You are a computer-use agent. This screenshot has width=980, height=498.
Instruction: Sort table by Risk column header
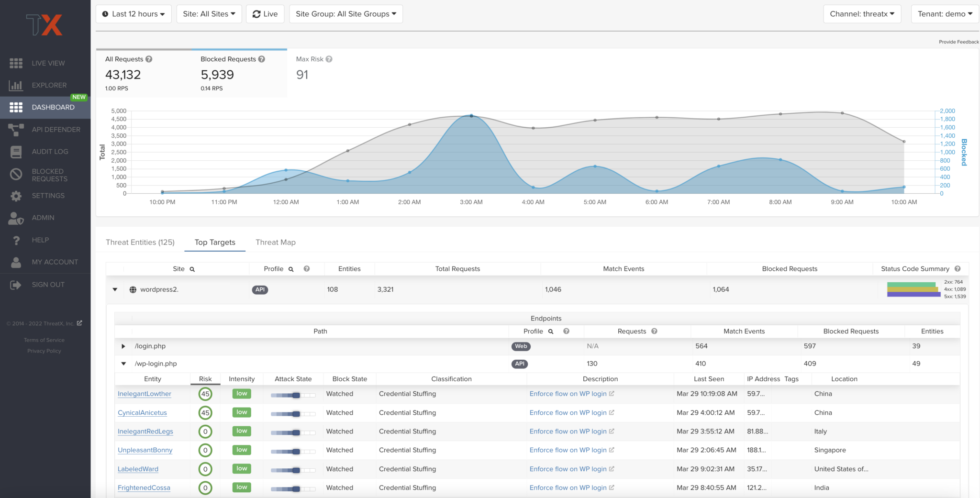[x=205, y=379]
